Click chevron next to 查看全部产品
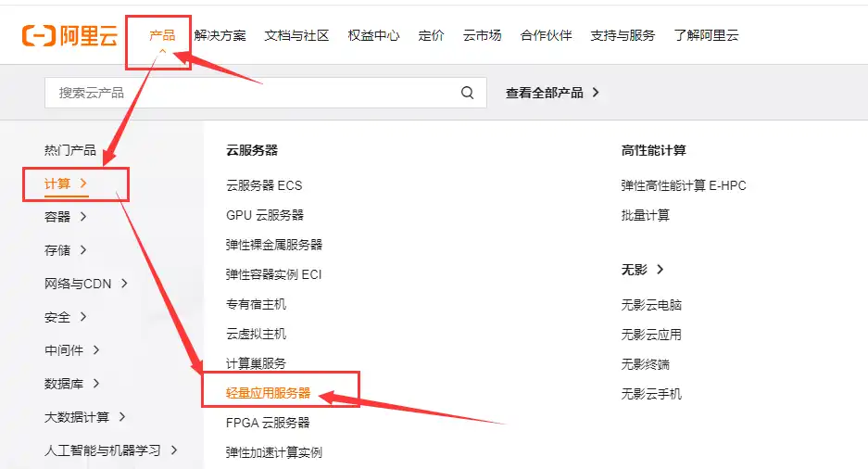 pos(596,93)
